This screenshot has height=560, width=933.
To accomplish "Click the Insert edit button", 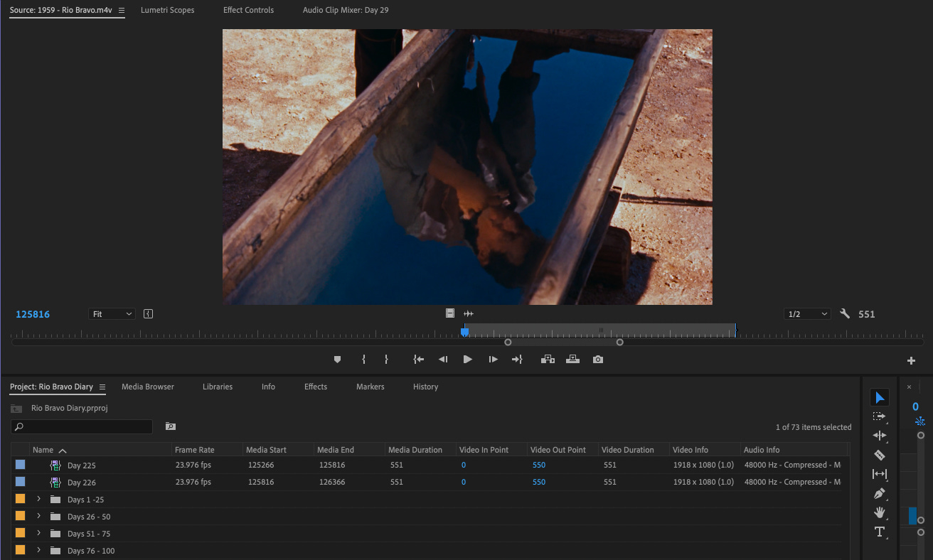I will point(548,360).
